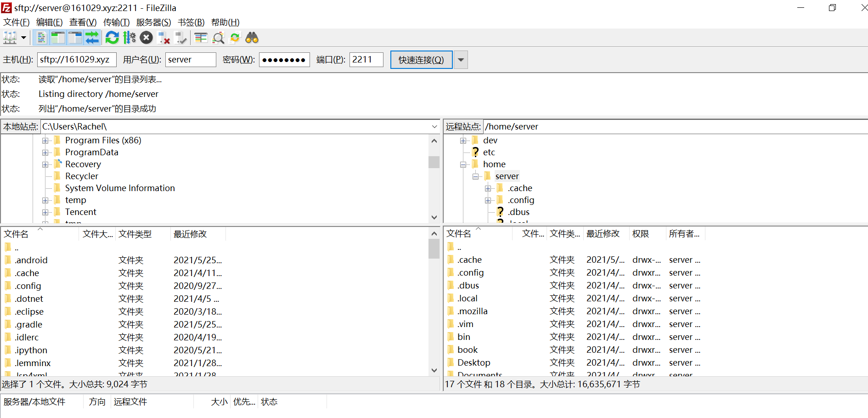Refresh the file and folder lists
The height and width of the screenshot is (418, 868).
coord(112,38)
